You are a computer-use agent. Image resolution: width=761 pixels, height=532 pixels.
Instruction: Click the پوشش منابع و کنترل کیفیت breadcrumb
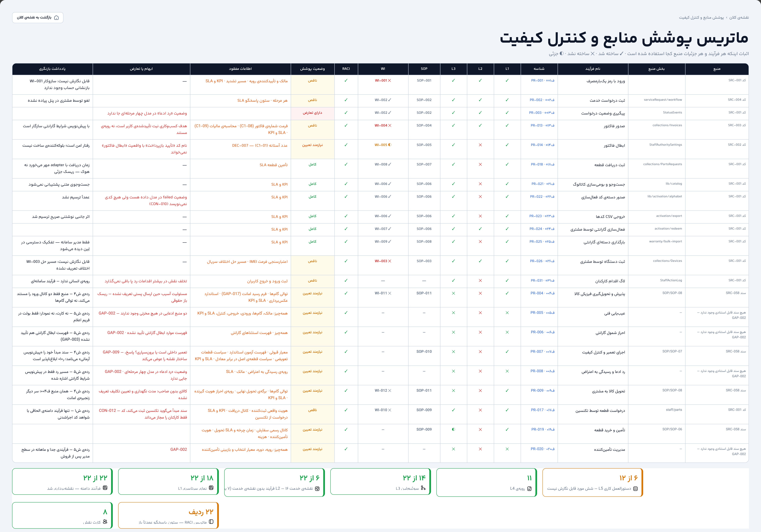tap(701, 18)
